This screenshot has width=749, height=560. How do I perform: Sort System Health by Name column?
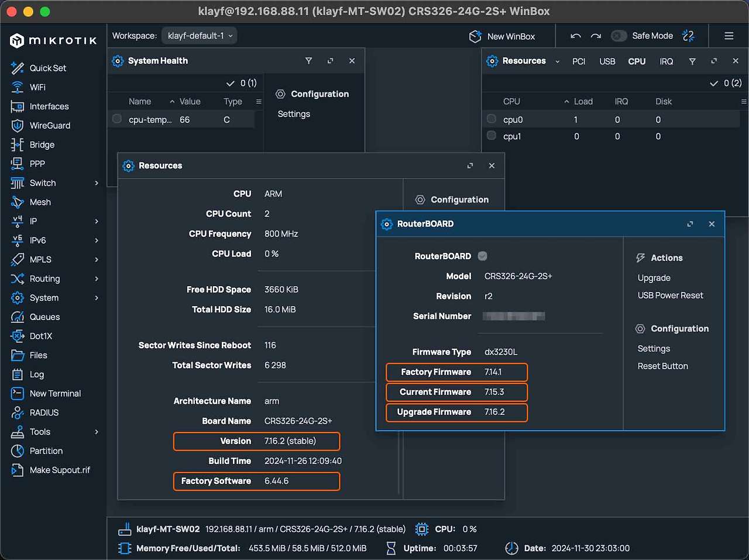click(140, 102)
